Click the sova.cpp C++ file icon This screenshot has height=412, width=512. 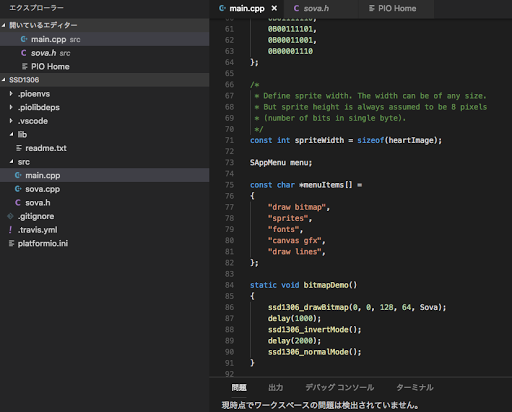[x=18, y=189]
